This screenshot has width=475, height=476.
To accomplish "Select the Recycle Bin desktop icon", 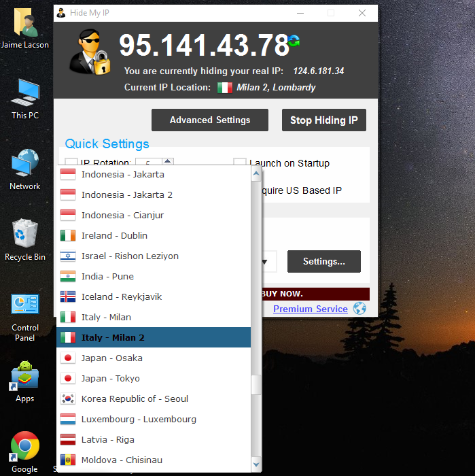I will 25,240.
